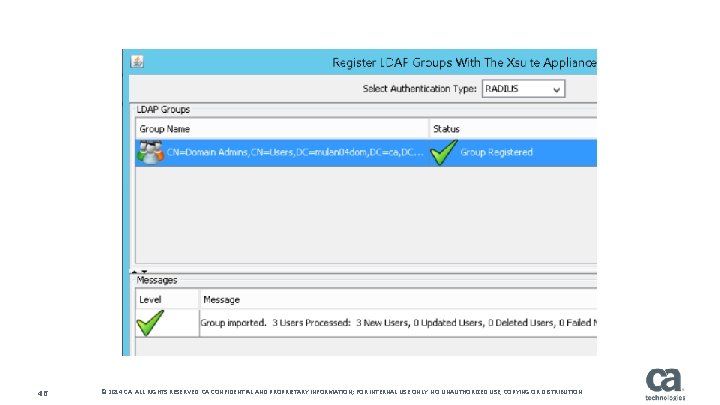Image resolution: width=720 pixels, height=405 pixels.
Task: Click the Java window icon in title bar
Action: (x=137, y=62)
